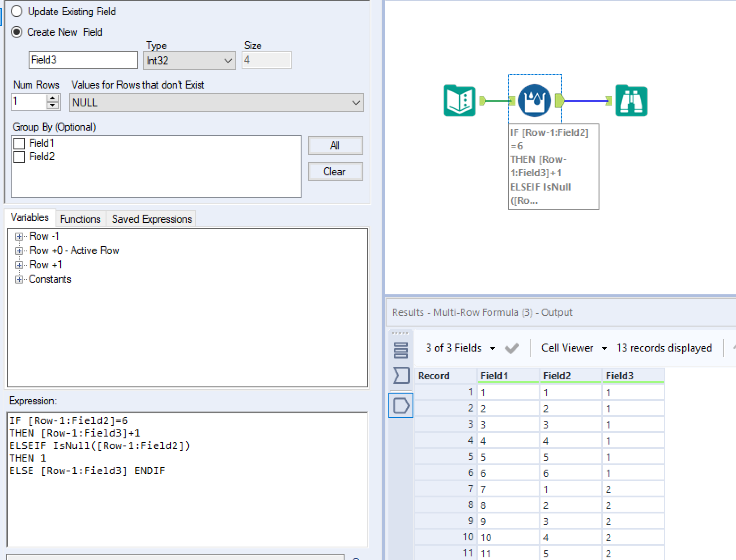This screenshot has width=736, height=560.
Task: Select the Update Existing Field radio button
Action: click(17, 12)
